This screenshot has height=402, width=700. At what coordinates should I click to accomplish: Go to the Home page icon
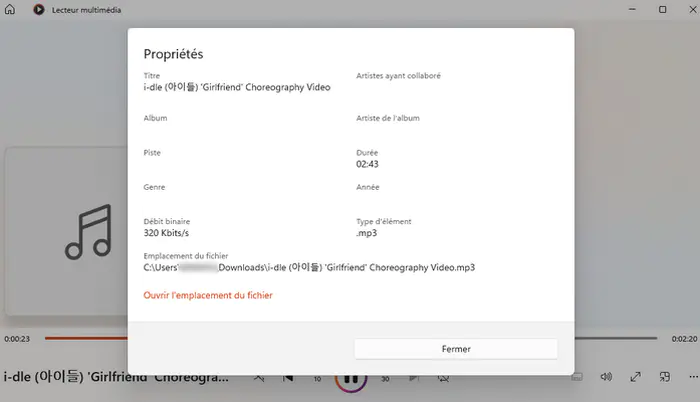click(x=11, y=10)
